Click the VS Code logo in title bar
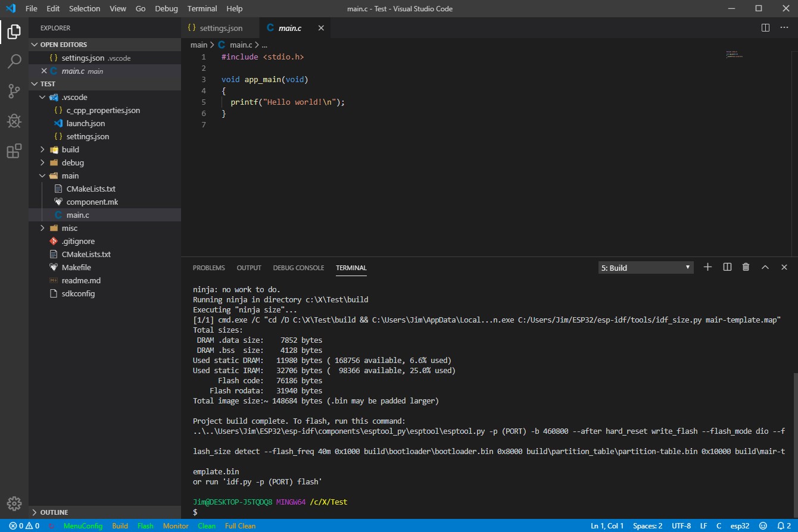Viewport: 798px width, 532px height. click(10, 8)
